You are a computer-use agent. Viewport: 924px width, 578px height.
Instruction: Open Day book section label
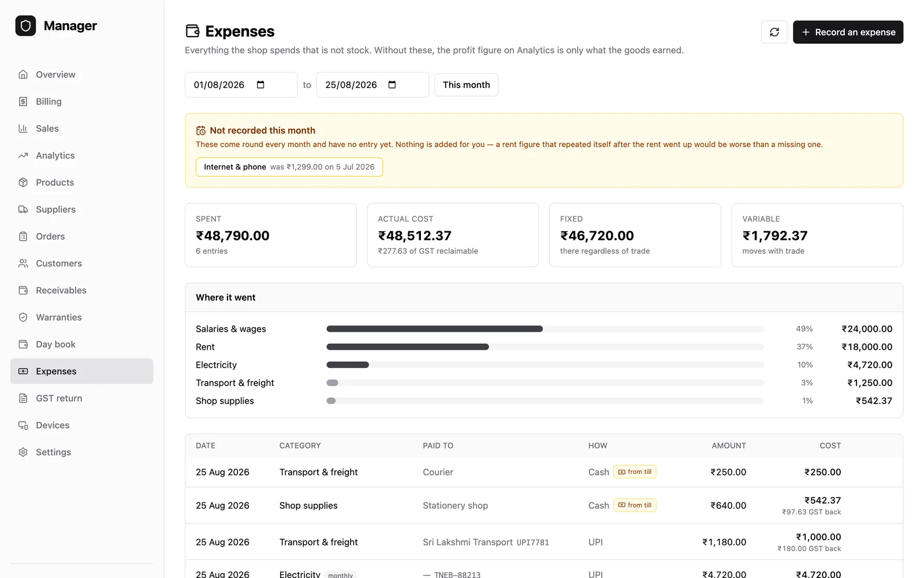tap(55, 344)
